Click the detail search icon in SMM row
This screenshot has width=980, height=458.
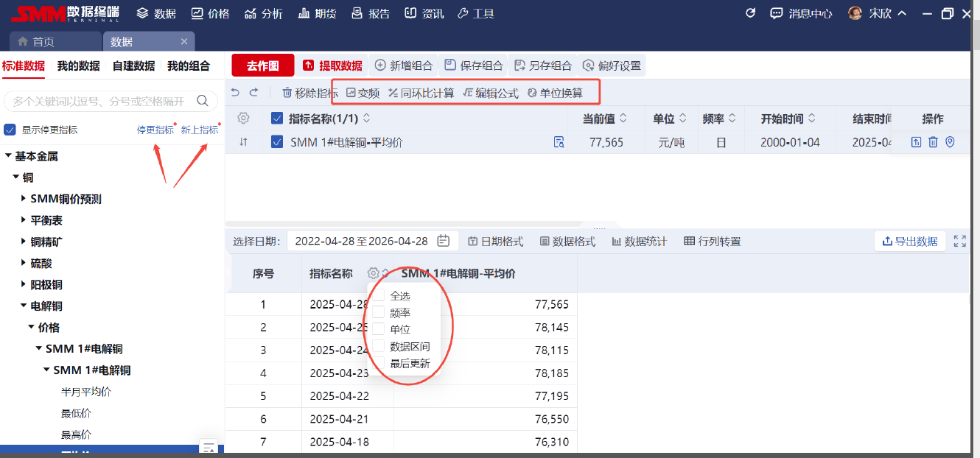559,142
